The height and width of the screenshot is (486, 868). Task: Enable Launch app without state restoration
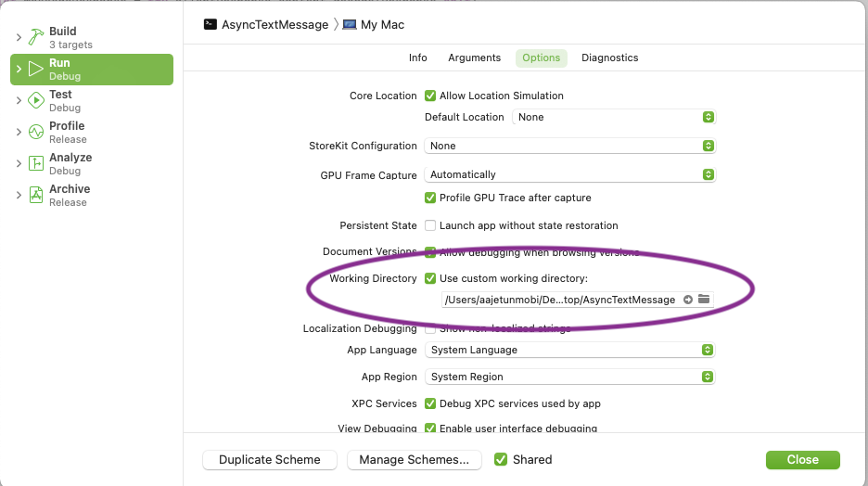pyautogui.click(x=430, y=225)
